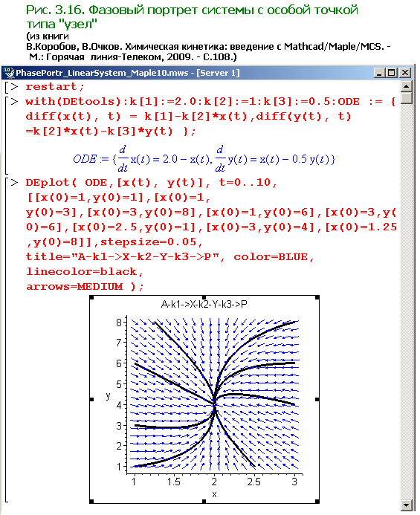Select the phase portrait plot's top-left handle
420x515 pixels.
tap(91, 297)
